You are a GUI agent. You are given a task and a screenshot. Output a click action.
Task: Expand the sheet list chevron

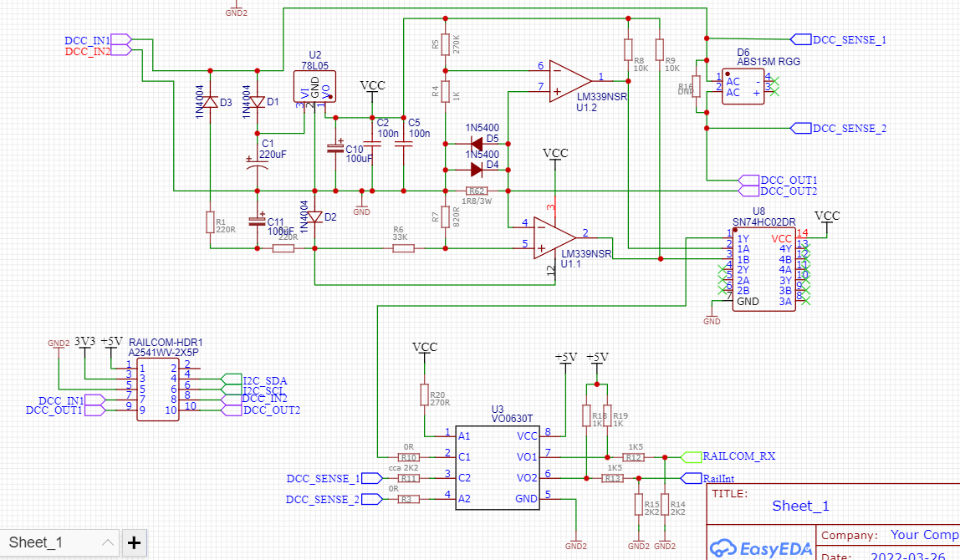click(108, 542)
